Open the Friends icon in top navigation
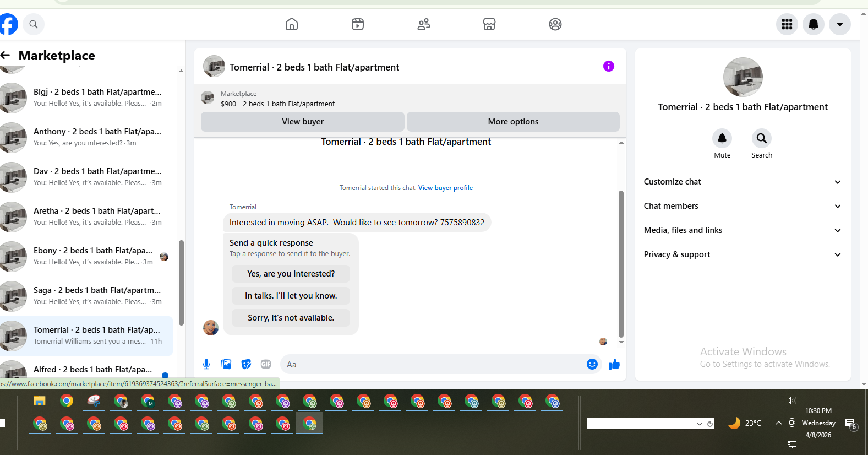Image resolution: width=868 pixels, height=455 pixels. pos(424,24)
